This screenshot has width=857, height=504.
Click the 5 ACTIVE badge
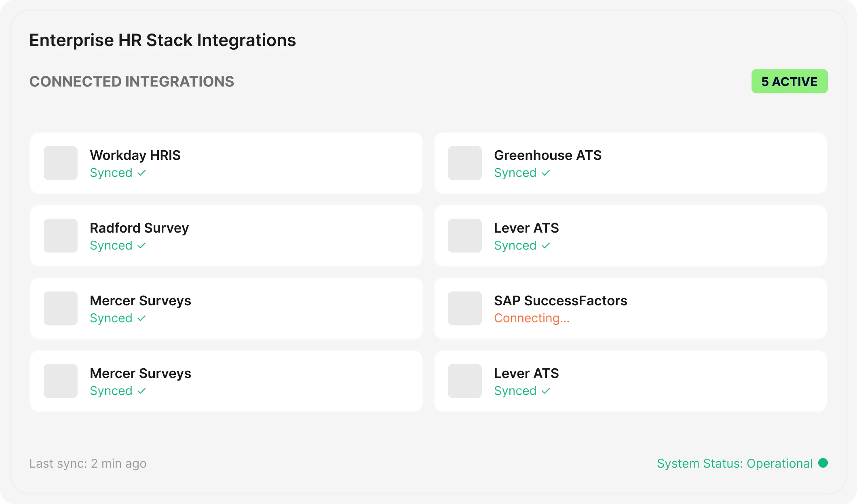point(789,82)
